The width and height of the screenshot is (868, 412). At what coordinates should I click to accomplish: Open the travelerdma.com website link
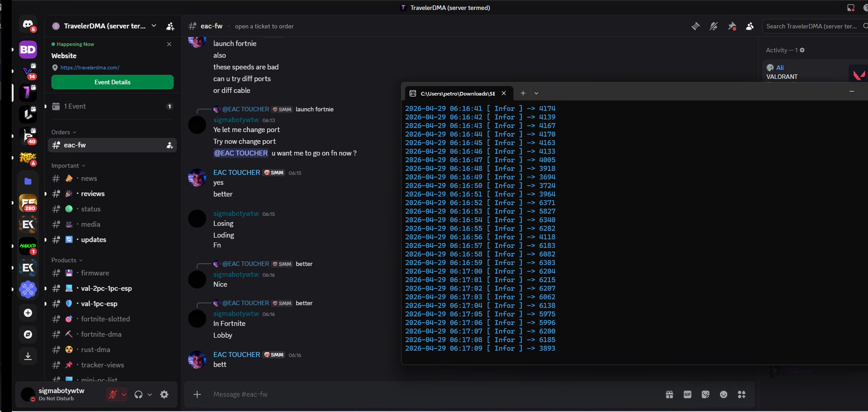click(90, 68)
